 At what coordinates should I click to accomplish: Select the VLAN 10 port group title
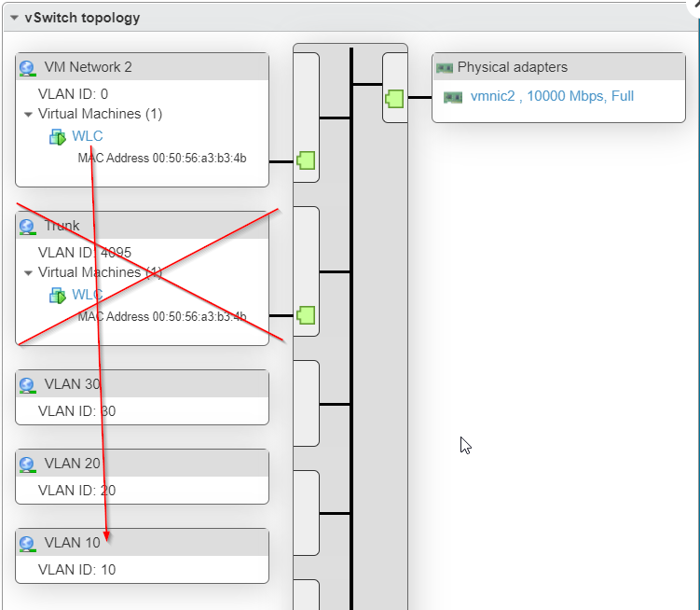(73, 543)
